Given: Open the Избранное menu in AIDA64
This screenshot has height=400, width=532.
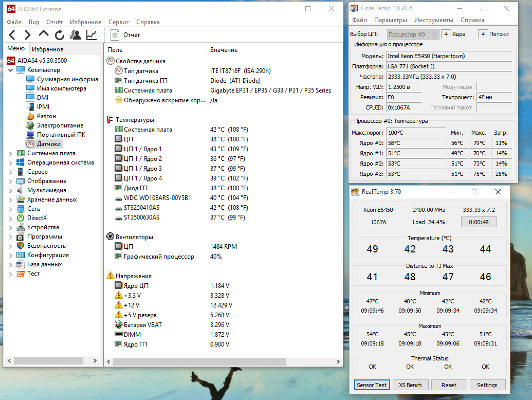Looking at the screenshot, I should pyautogui.click(x=85, y=22).
